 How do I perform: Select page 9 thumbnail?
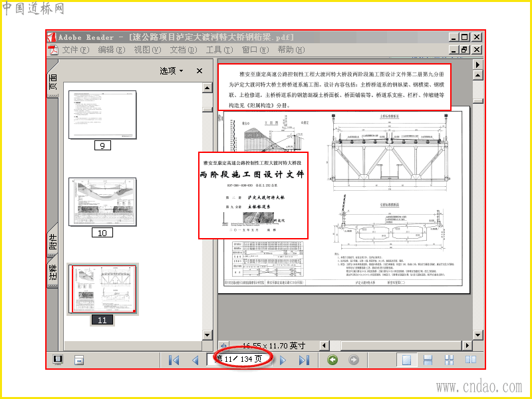(102, 114)
